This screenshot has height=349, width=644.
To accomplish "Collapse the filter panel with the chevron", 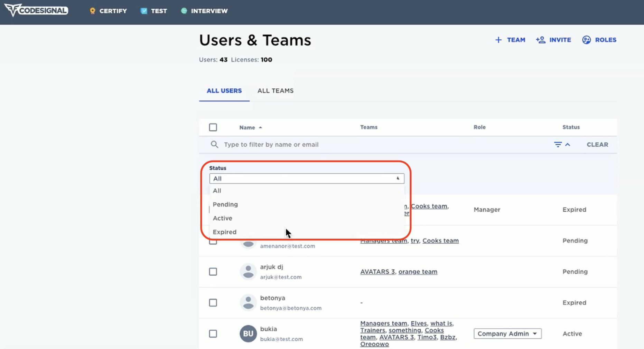I will point(568,144).
